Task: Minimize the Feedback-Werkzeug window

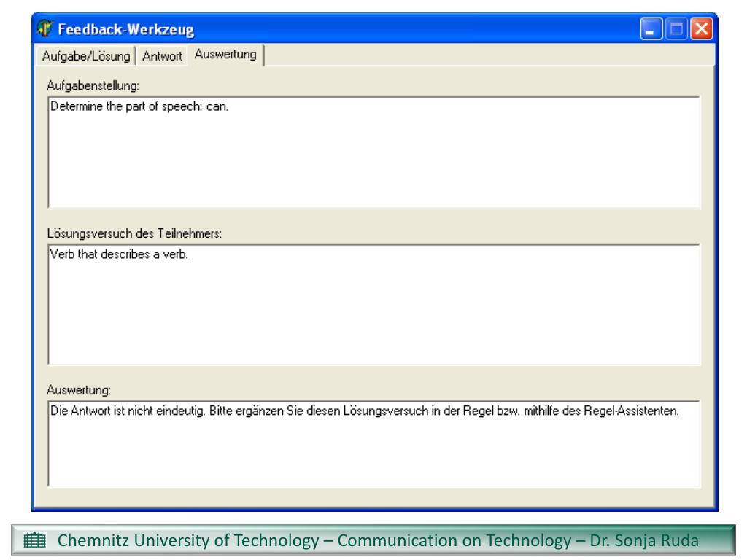Action: [x=651, y=28]
